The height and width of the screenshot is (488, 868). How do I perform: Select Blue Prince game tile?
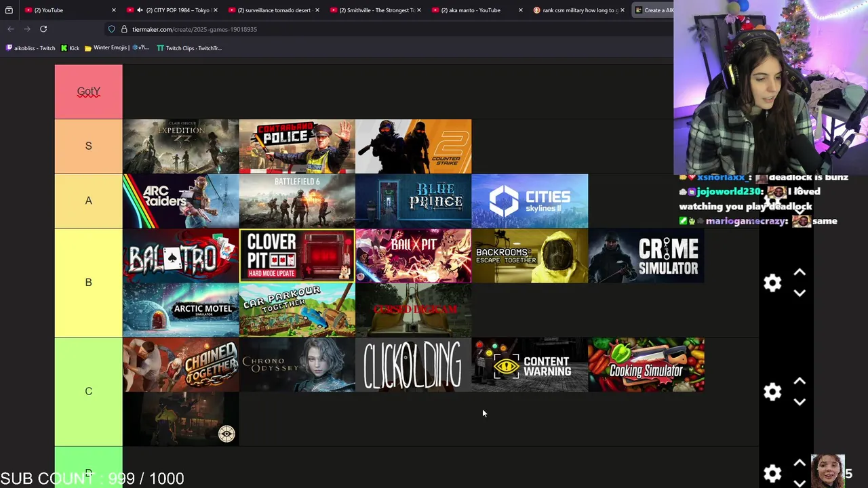pos(414,201)
